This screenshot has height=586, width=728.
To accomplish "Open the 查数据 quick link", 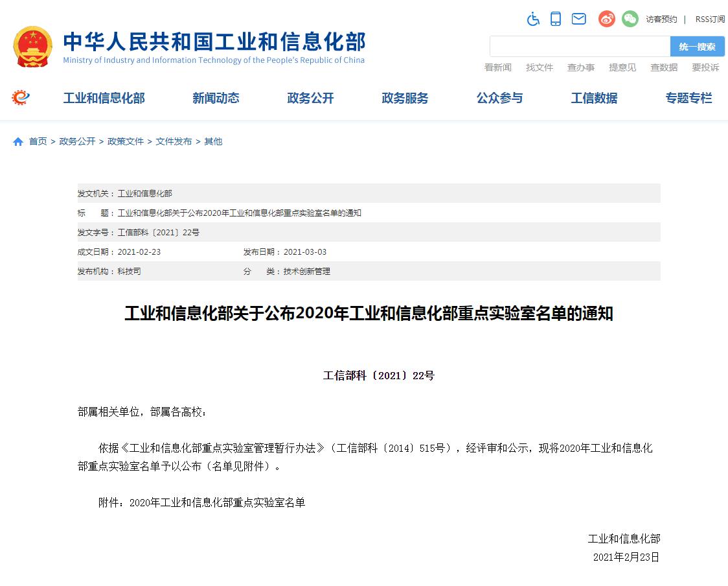I will (664, 67).
